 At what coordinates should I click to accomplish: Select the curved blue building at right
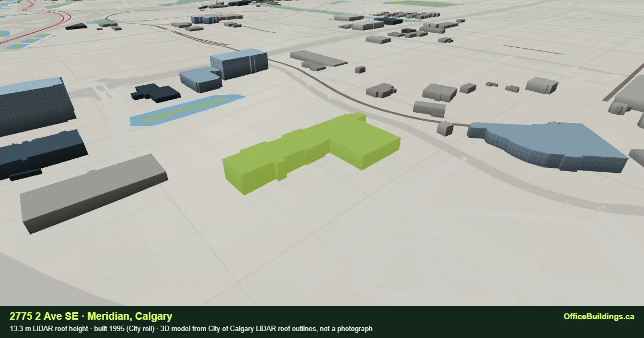coord(547,146)
